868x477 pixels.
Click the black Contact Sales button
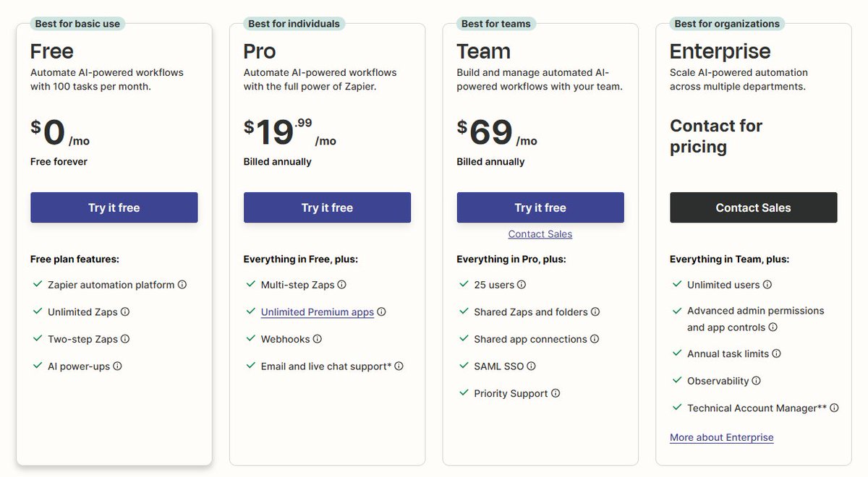pyautogui.click(x=754, y=207)
